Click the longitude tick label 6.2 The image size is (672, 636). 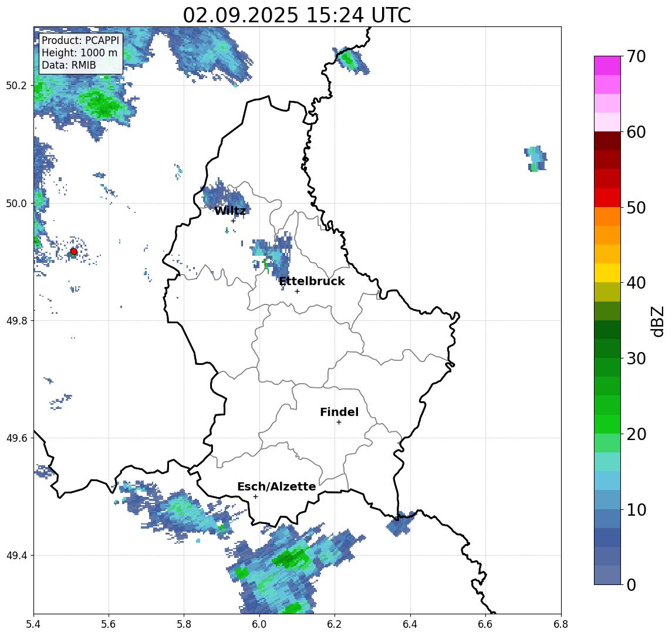click(335, 624)
